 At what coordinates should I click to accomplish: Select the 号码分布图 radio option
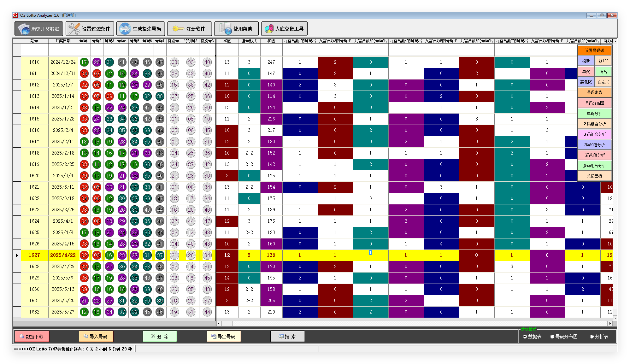[552, 337]
